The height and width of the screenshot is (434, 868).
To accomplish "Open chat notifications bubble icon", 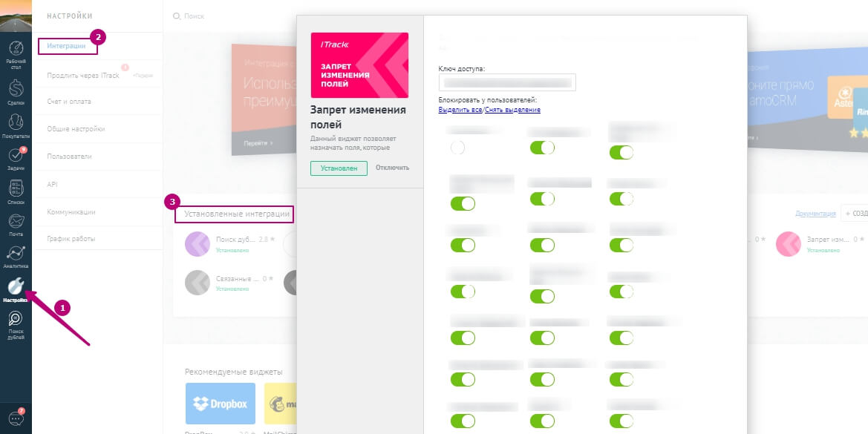I will point(16,418).
